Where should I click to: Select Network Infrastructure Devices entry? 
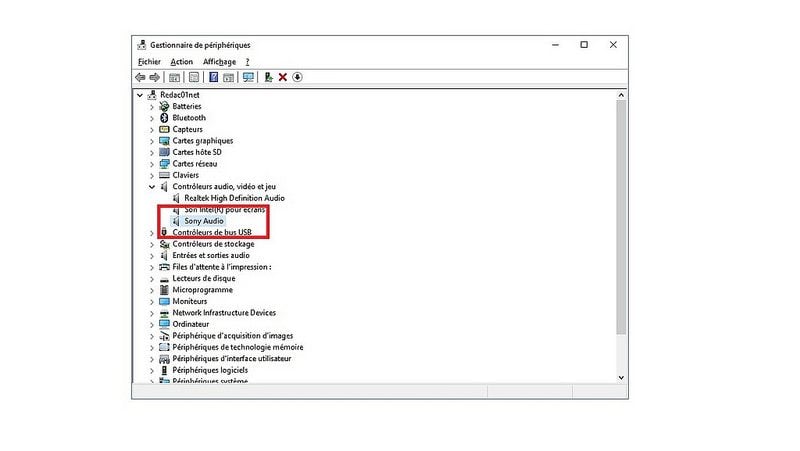pos(224,313)
